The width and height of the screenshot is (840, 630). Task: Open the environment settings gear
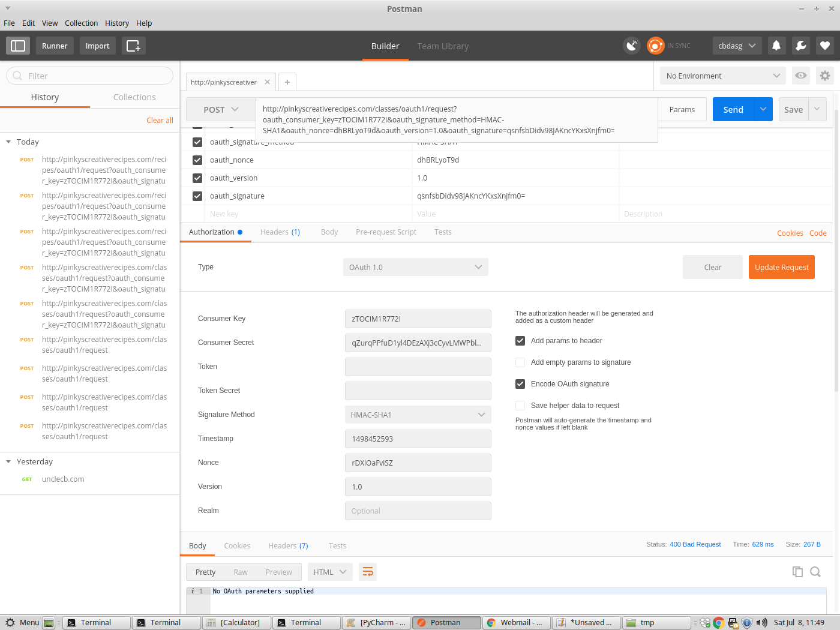825,75
